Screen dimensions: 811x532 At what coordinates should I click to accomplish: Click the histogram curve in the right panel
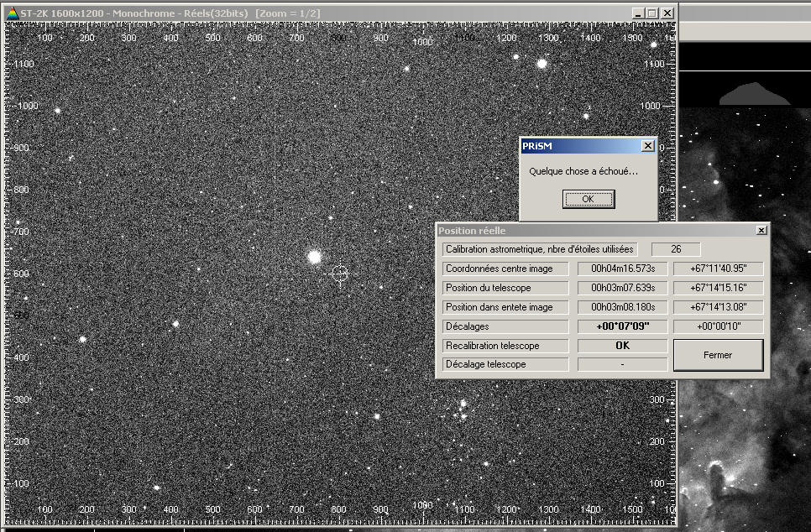(754, 94)
